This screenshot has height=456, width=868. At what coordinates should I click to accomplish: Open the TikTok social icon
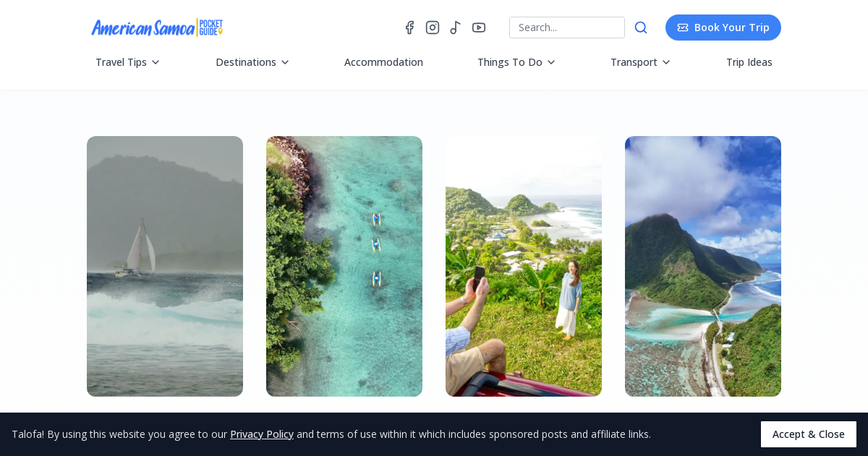[455, 28]
